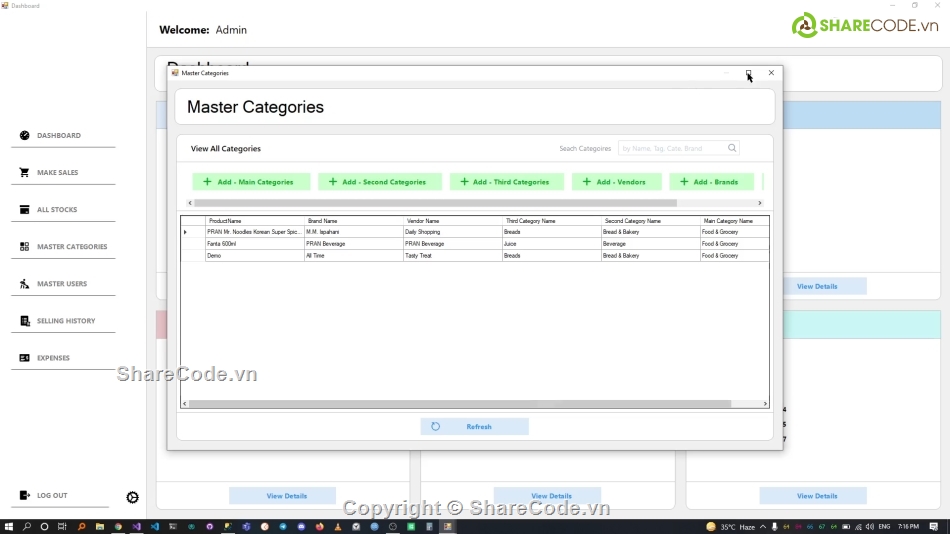Click the Dashboard sidebar icon
Image resolution: width=950 pixels, height=534 pixels.
(x=25, y=136)
